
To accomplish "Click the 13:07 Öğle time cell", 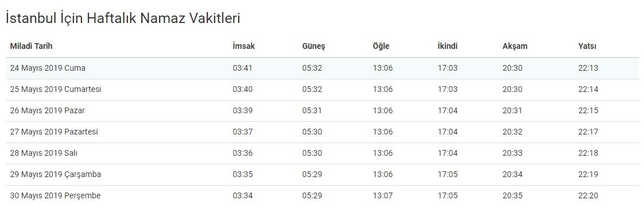I will [383, 196].
